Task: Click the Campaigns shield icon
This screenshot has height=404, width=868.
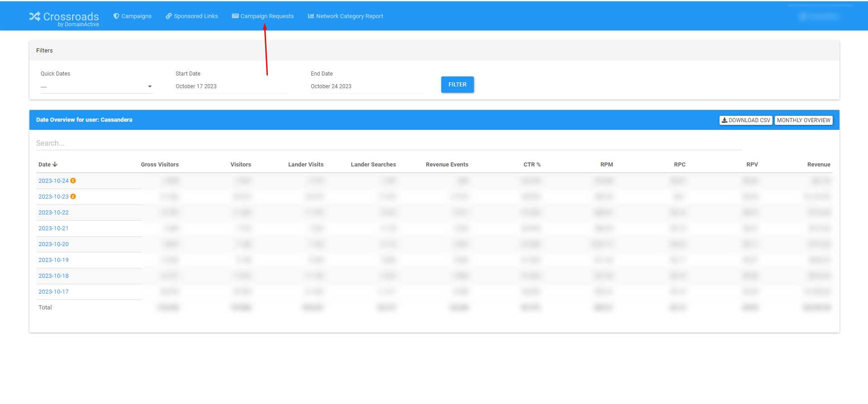Action: 116,16
